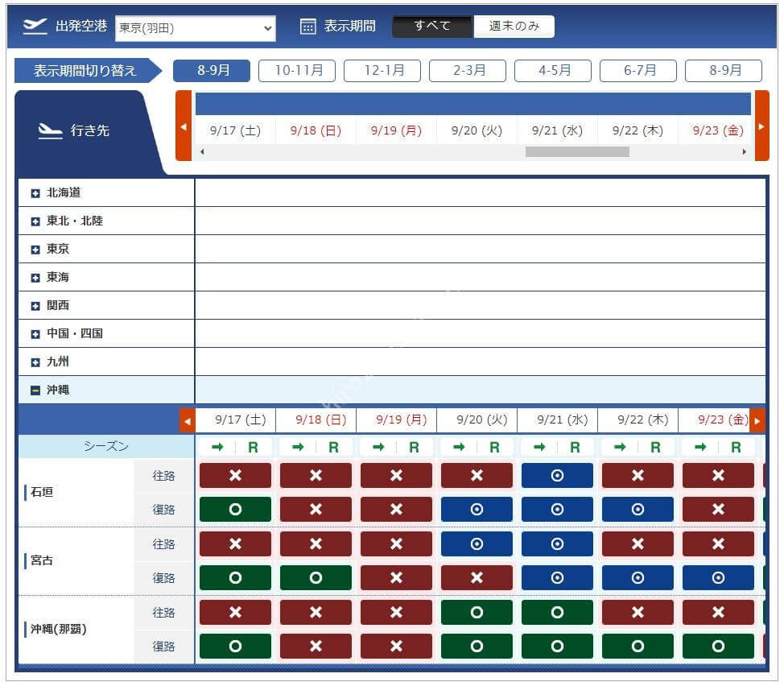Click the header scrollbar right arrow

(x=745, y=151)
